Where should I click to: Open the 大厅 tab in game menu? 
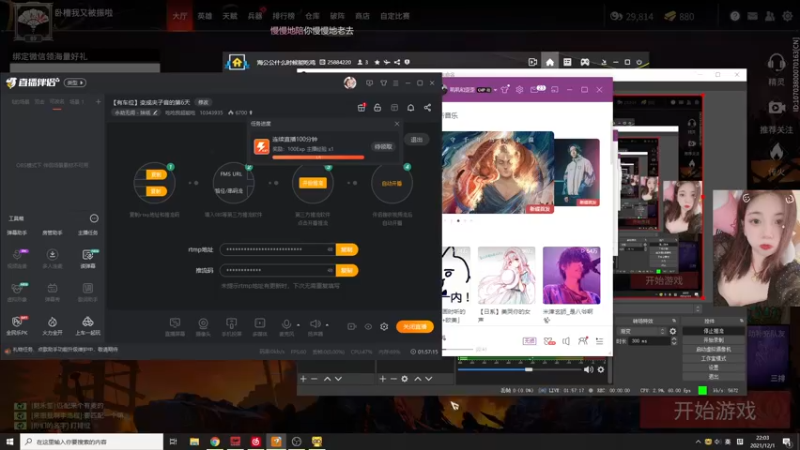click(180, 16)
